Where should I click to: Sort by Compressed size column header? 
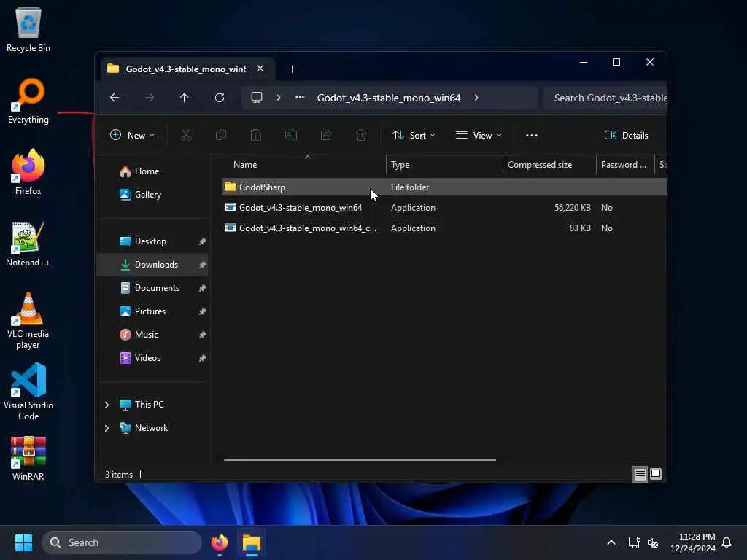pos(549,165)
